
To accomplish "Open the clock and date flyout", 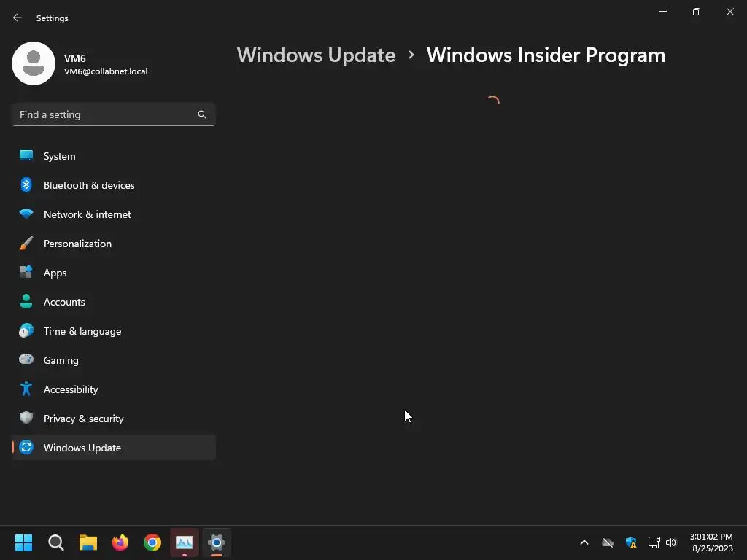I will pyautogui.click(x=712, y=542).
